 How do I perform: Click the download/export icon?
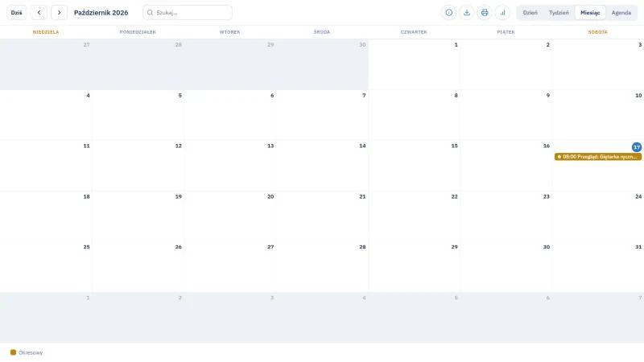click(x=467, y=13)
